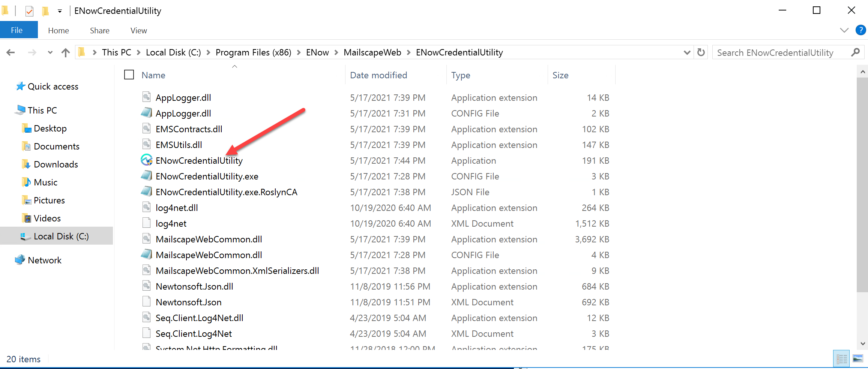Navigate to ENow breadcrumb

[x=317, y=52]
